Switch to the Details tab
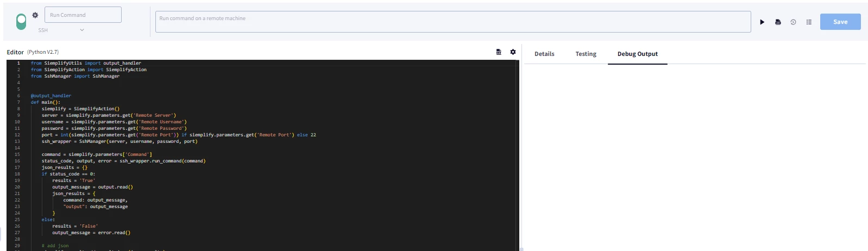Viewport: 868px width, 251px height. tap(544, 54)
